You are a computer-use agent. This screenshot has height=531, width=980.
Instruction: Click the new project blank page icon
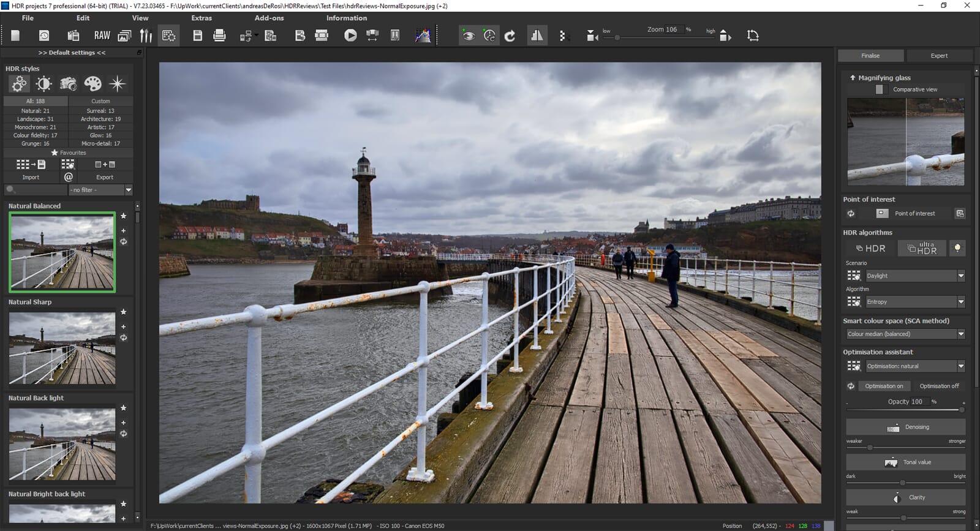tap(15, 36)
